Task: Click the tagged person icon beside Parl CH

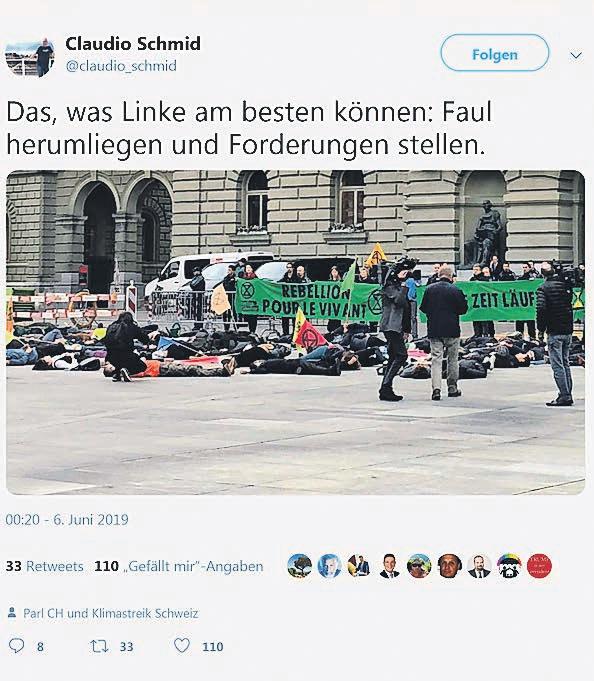Action: (12, 613)
